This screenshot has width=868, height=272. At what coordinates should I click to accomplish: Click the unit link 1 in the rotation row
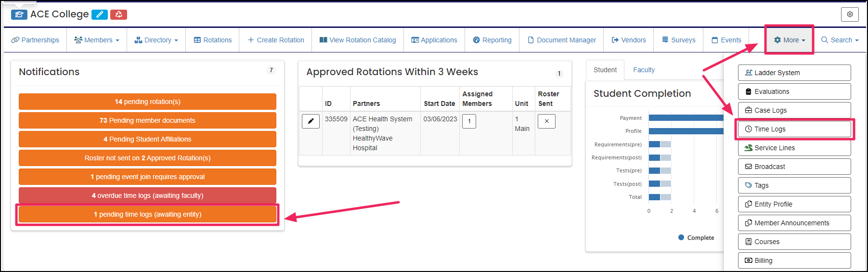(x=517, y=119)
